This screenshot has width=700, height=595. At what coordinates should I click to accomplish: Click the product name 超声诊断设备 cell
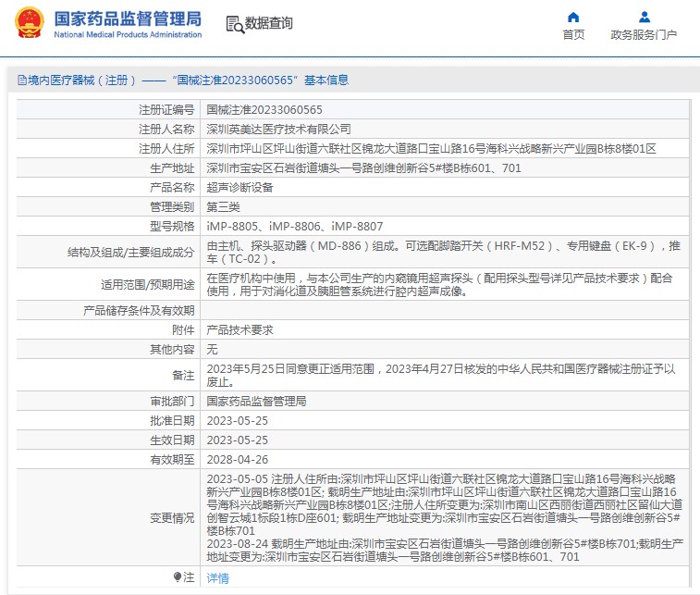pos(239,187)
